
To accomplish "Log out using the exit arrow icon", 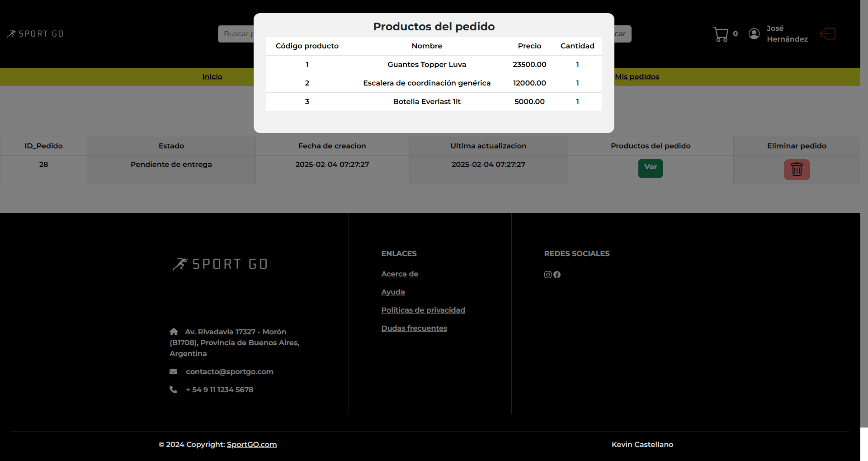I will [828, 33].
